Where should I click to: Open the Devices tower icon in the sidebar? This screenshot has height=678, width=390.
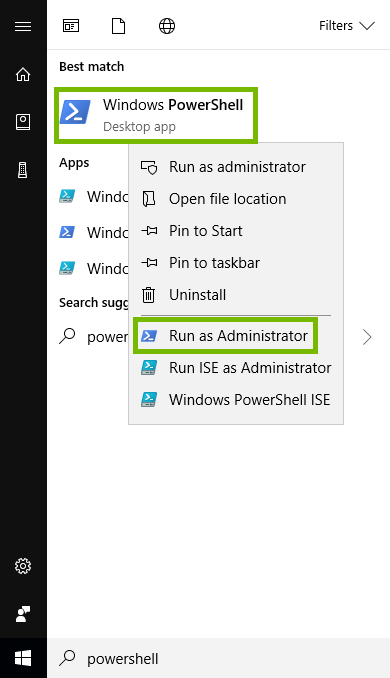[22, 170]
